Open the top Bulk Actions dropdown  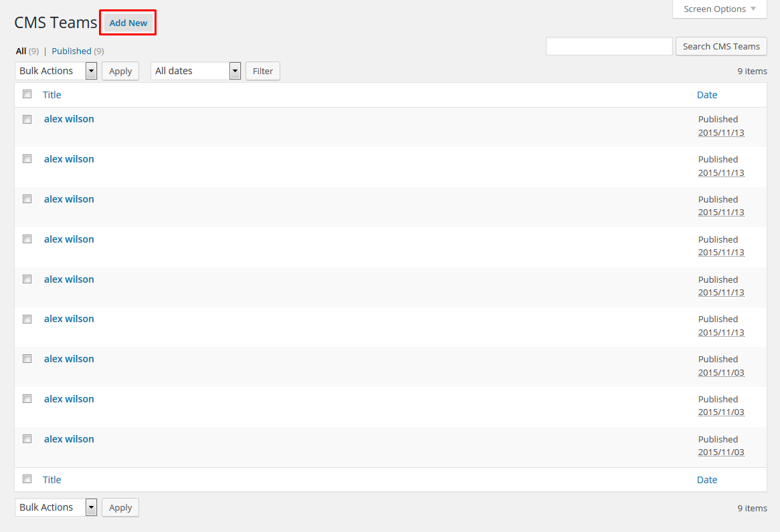(56, 71)
